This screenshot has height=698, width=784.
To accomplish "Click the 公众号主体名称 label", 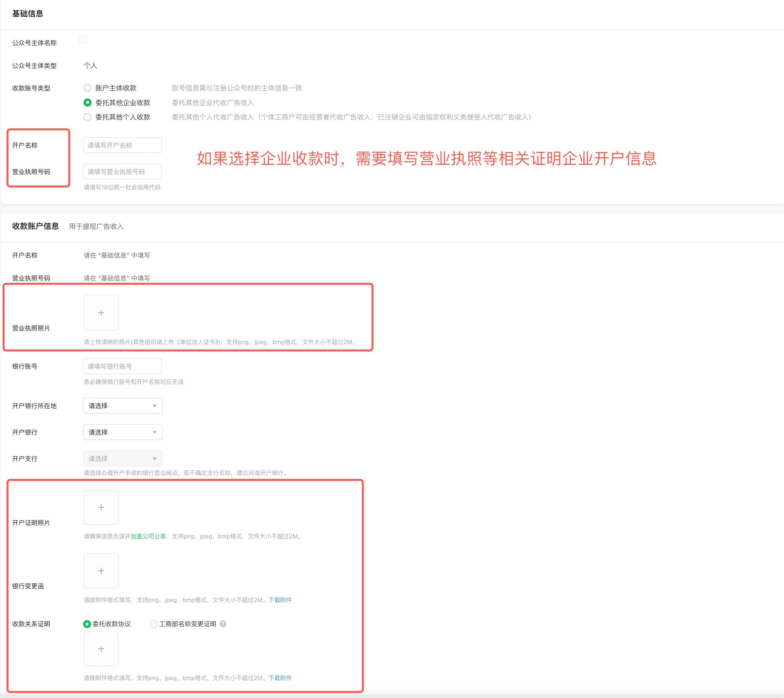I will click(x=34, y=42).
